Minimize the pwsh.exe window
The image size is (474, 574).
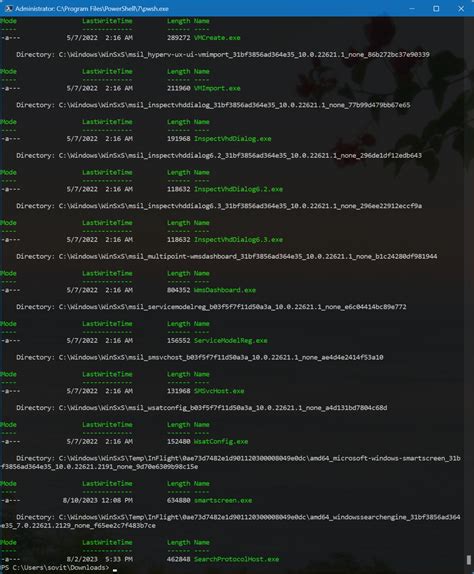tap(412, 8)
